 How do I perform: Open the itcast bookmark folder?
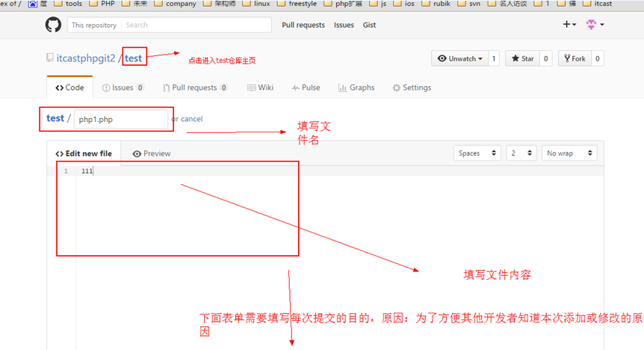(597, 4)
